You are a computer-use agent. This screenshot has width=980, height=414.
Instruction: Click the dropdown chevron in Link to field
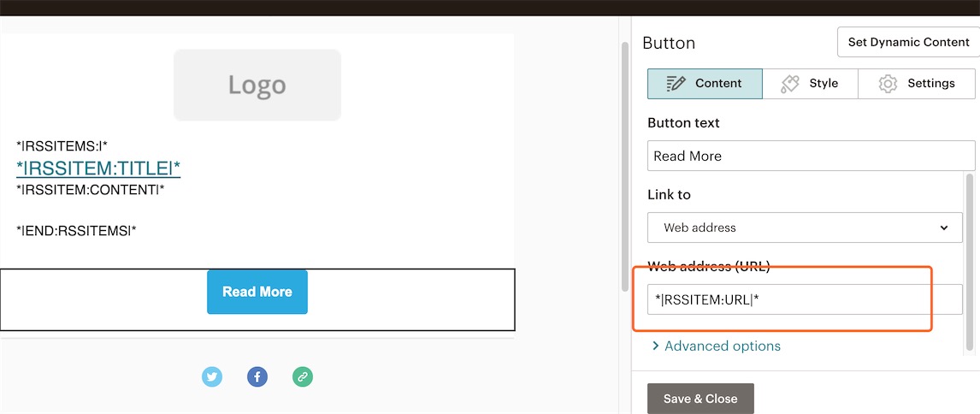click(944, 228)
